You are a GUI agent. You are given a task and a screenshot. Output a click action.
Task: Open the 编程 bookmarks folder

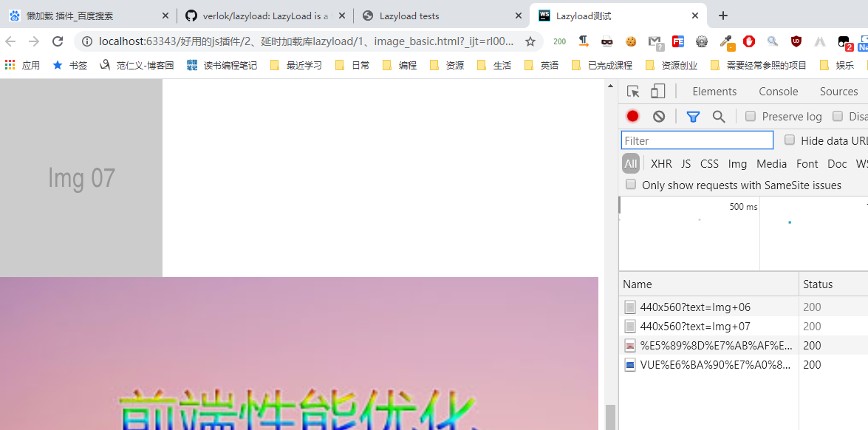coord(400,65)
